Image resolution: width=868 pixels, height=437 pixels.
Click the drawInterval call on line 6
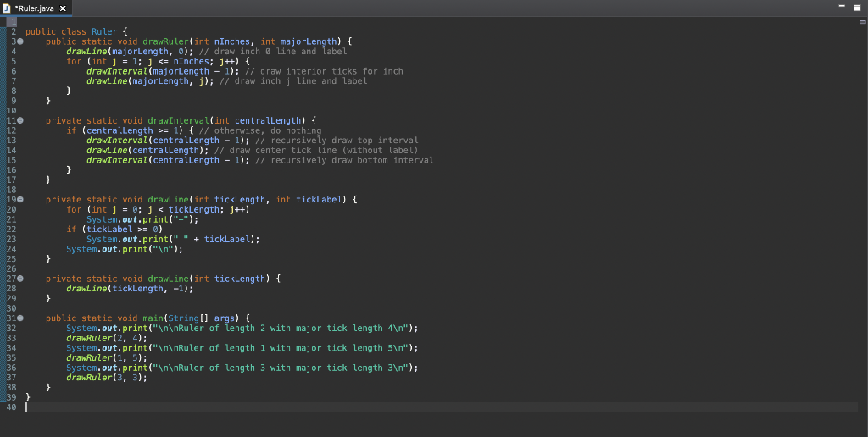[163, 71]
